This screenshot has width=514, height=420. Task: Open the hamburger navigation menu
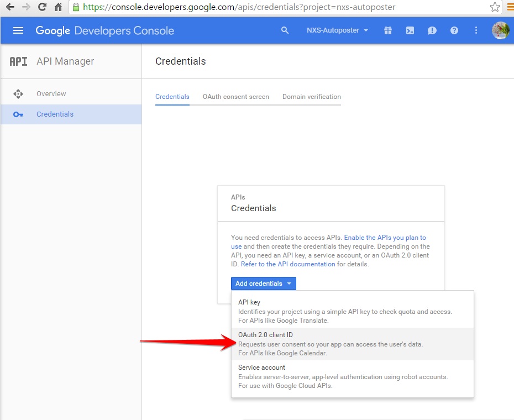point(18,30)
